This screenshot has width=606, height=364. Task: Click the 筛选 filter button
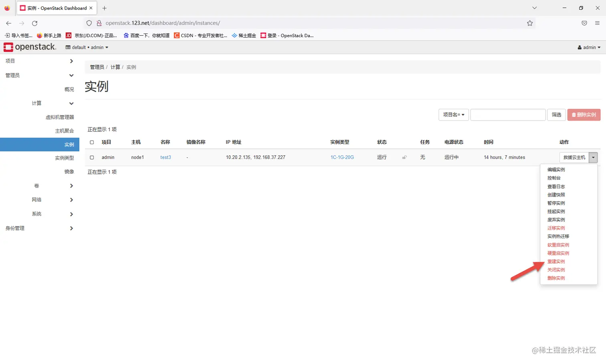tap(556, 115)
